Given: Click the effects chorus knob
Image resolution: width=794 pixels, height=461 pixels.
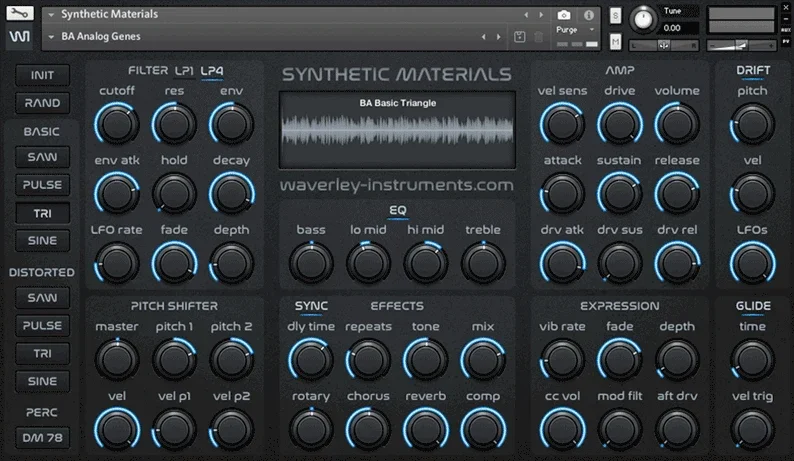Looking at the screenshot, I should point(368,429).
